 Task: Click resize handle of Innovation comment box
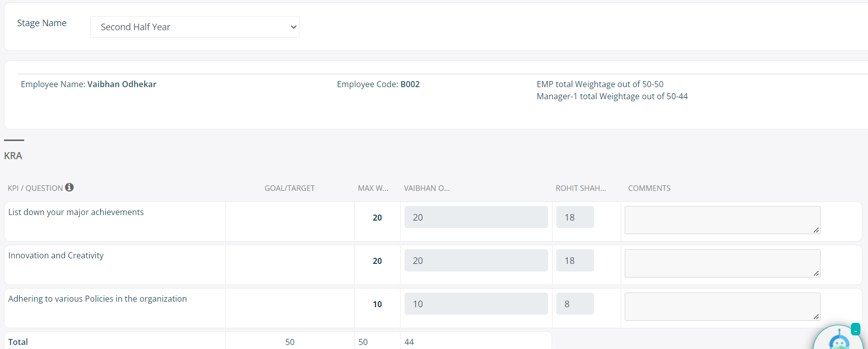coord(816,273)
